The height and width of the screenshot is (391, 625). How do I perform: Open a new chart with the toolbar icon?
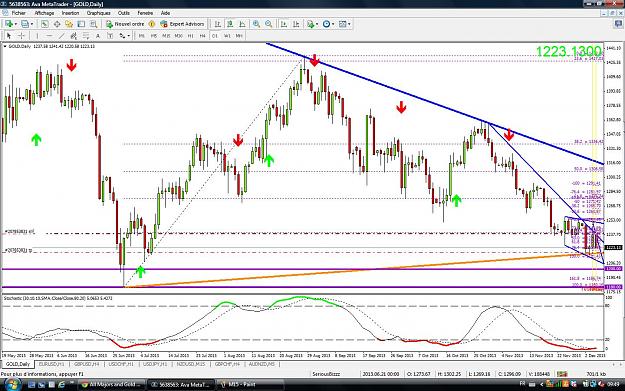coord(8,24)
